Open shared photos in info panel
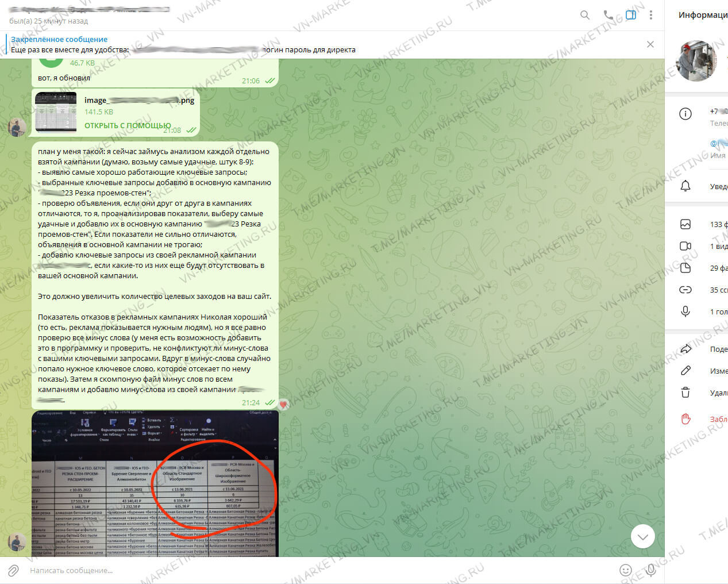This screenshot has width=728, height=584. pos(685,224)
